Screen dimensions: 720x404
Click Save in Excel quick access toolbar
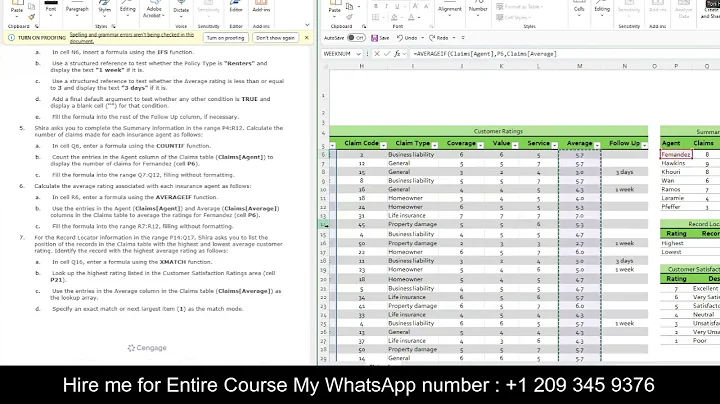coord(380,38)
